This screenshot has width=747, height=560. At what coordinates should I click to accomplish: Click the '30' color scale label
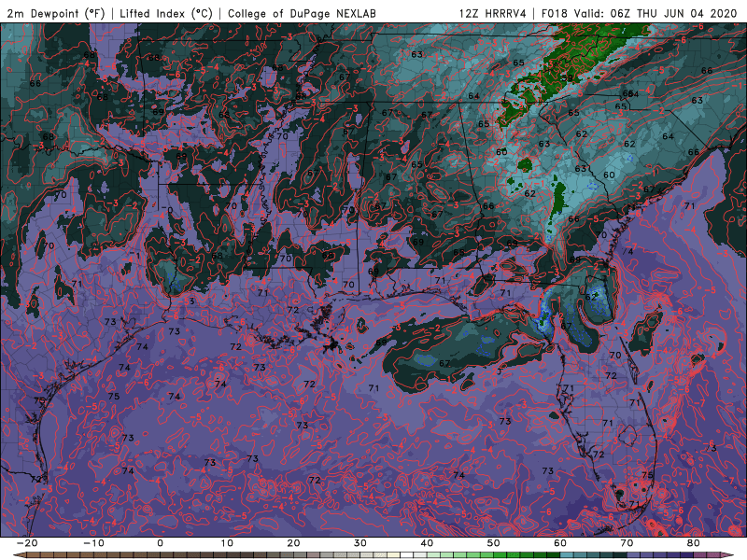360,543
